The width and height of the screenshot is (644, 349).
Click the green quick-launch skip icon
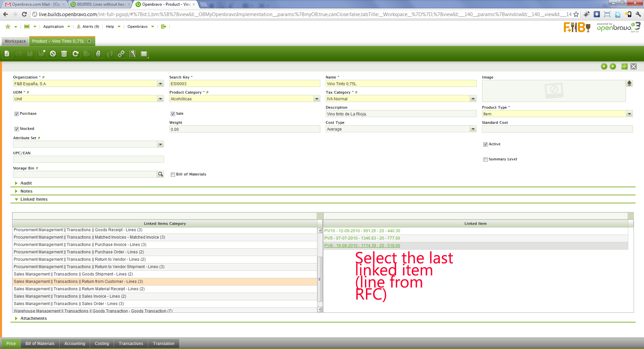point(27,27)
